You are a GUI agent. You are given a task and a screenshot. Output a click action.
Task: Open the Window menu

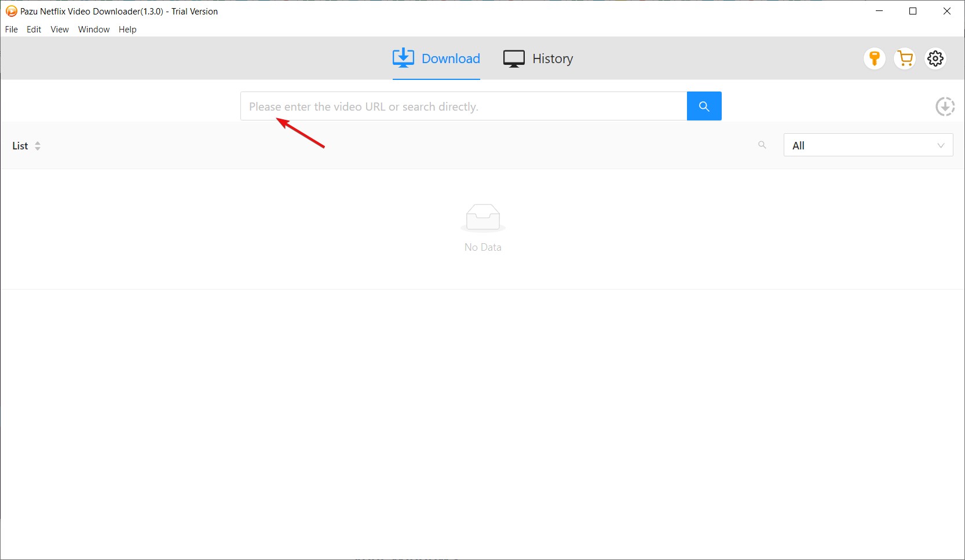coord(94,30)
